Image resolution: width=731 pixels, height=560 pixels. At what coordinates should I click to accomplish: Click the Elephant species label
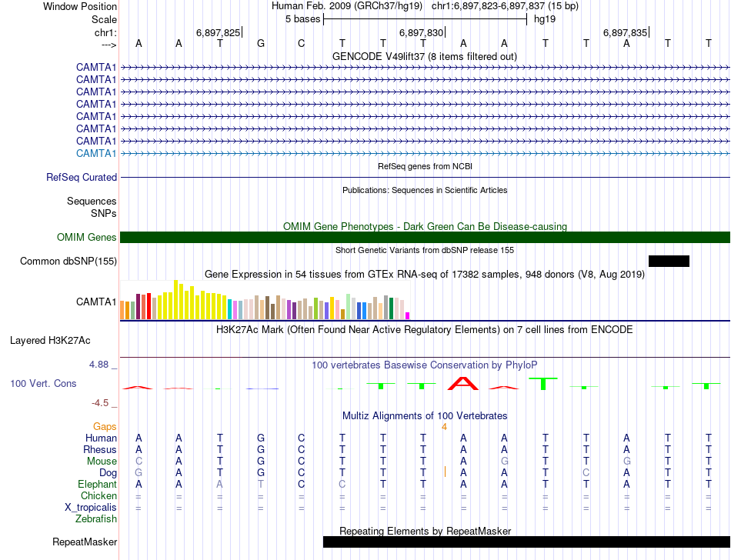98,485
